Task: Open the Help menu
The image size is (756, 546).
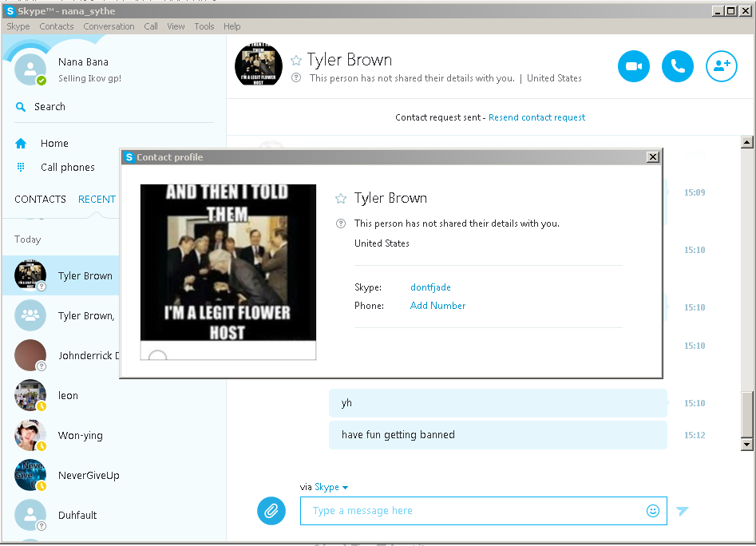Action: [232, 26]
